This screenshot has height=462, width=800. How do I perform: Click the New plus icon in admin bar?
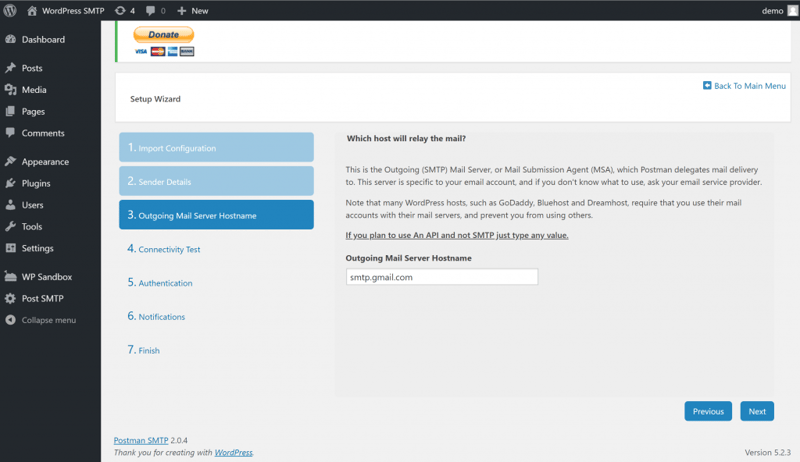click(x=182, y=10)
